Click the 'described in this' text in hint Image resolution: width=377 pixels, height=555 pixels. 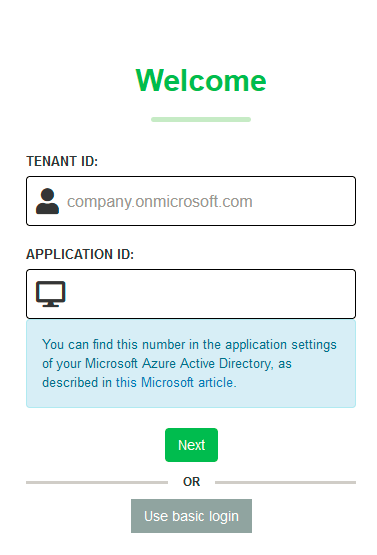[89, 383]
